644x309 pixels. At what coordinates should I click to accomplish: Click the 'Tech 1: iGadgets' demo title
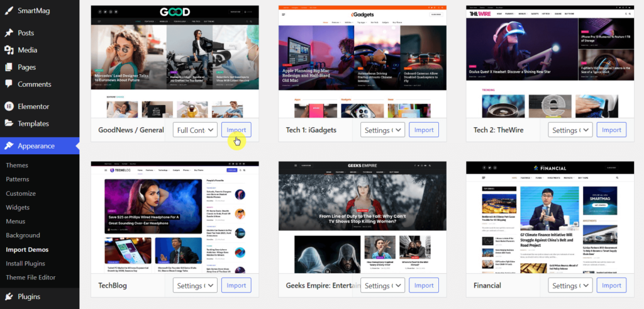click(311, 130)
